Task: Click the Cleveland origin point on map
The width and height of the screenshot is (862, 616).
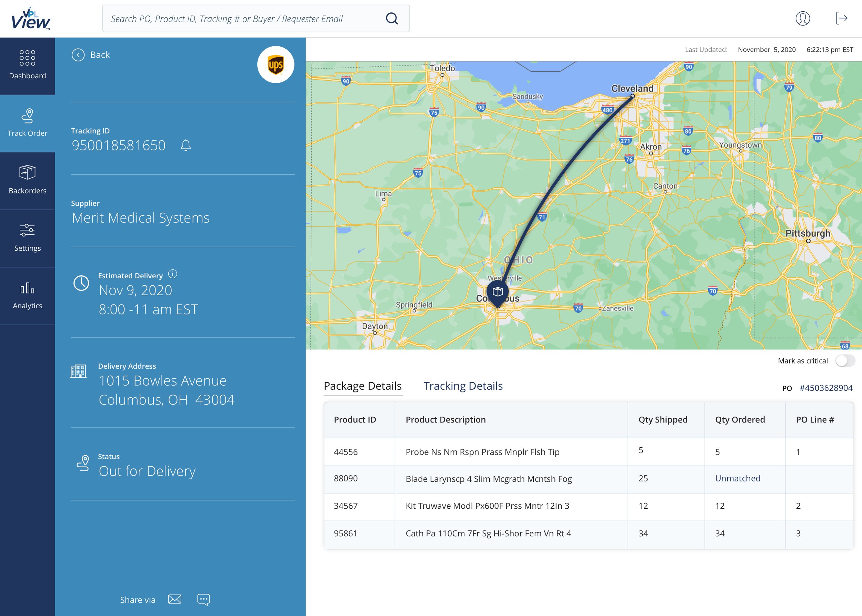Action: 633,96
